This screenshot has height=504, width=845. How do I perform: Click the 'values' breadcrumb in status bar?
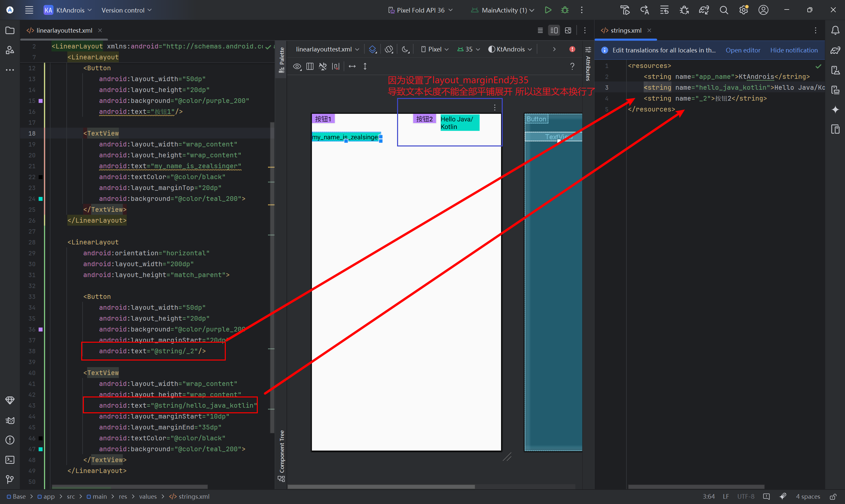148,496
